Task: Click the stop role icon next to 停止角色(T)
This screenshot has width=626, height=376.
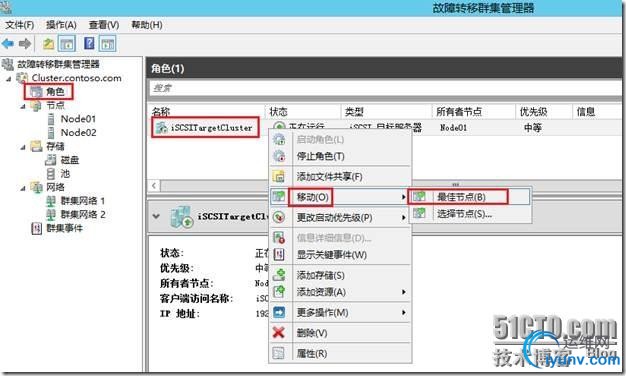Action: (279, 156)
